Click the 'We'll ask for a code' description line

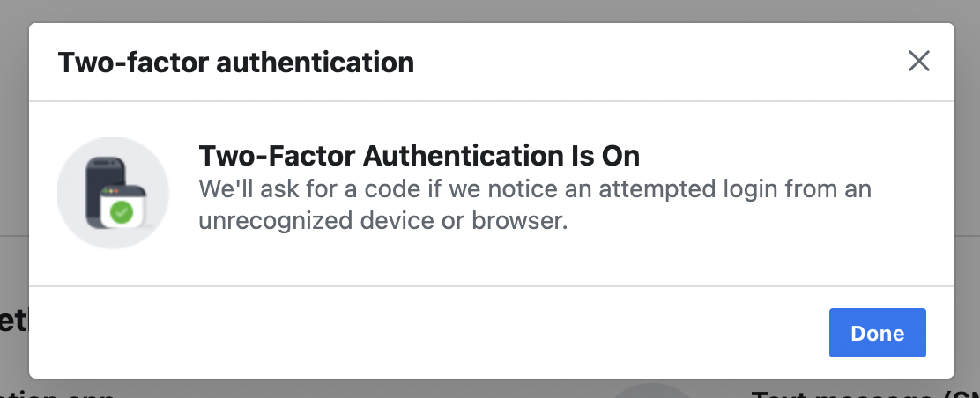pos(534,188)
